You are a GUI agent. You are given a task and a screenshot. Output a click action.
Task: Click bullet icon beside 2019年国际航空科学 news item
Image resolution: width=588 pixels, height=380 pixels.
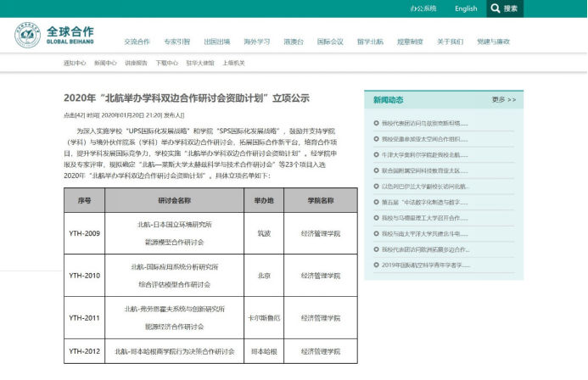(x=376, y=265)
